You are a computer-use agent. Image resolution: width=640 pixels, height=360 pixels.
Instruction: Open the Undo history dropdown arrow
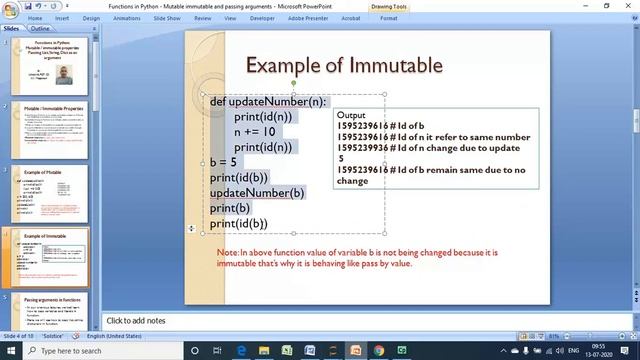click(x=45, y=6)
